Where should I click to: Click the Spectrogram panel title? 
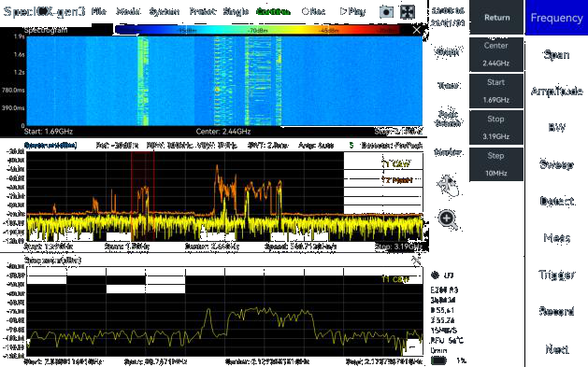coord(46,30)
